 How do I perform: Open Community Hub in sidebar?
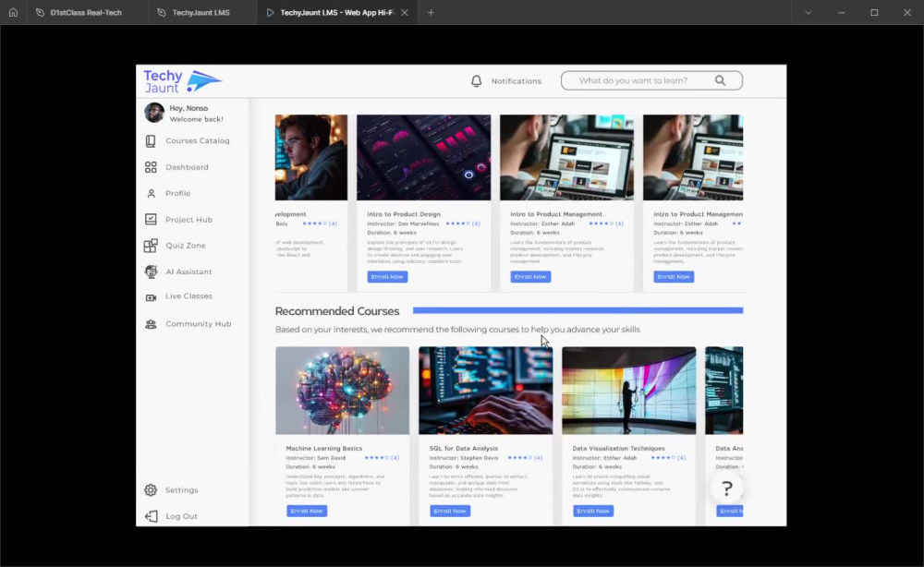(198, 324)
